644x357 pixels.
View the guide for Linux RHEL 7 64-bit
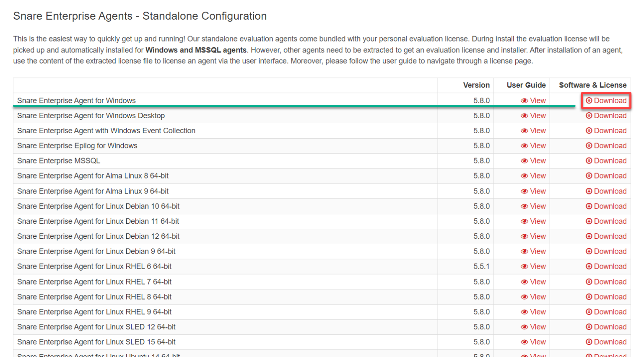click(x=537, y=282)
